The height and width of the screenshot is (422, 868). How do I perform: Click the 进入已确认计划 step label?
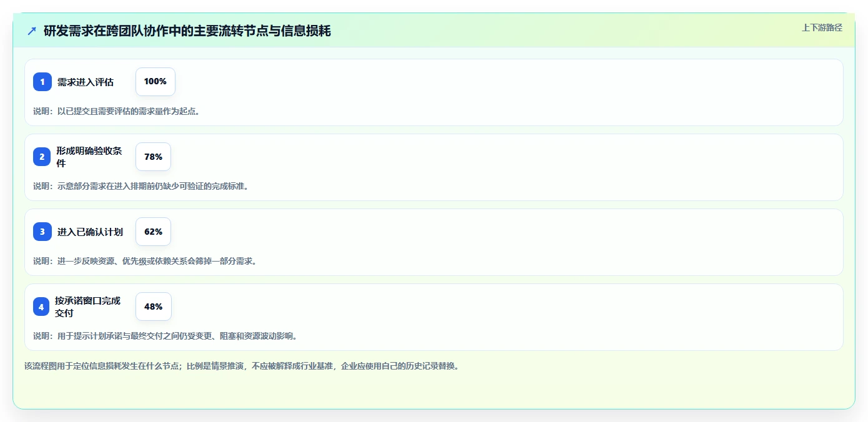(x=90, y=232)
